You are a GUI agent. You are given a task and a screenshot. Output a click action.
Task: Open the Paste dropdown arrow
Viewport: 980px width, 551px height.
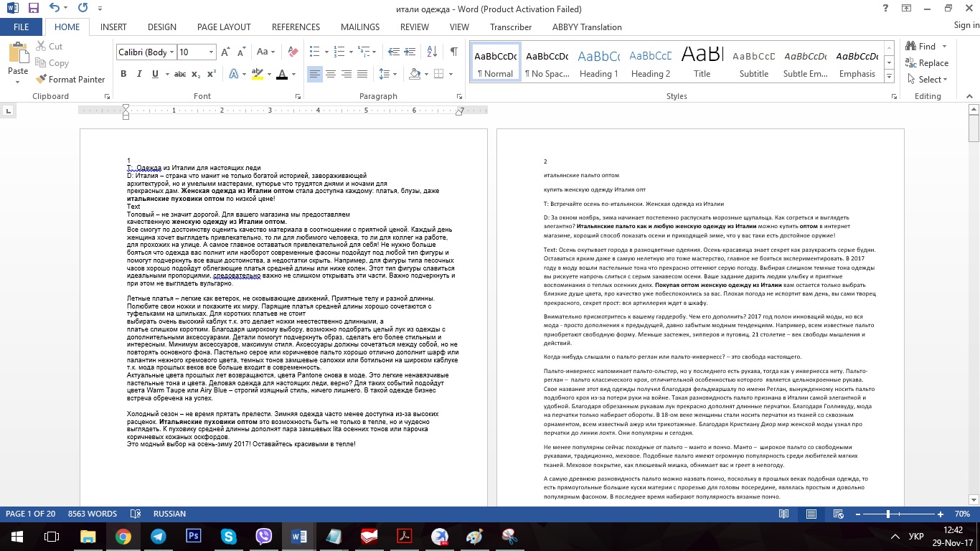coord(18,80)
